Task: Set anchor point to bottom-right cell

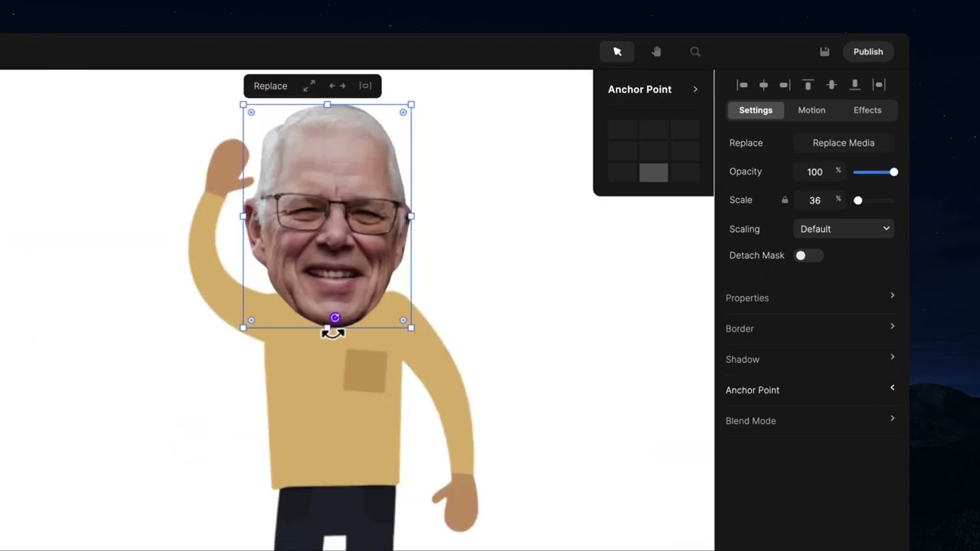Action: tap(685, 172)
